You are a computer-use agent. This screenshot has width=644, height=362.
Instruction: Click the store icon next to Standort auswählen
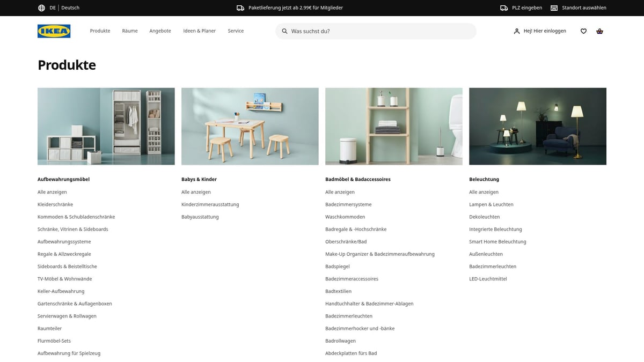click(x=553, y=8)
